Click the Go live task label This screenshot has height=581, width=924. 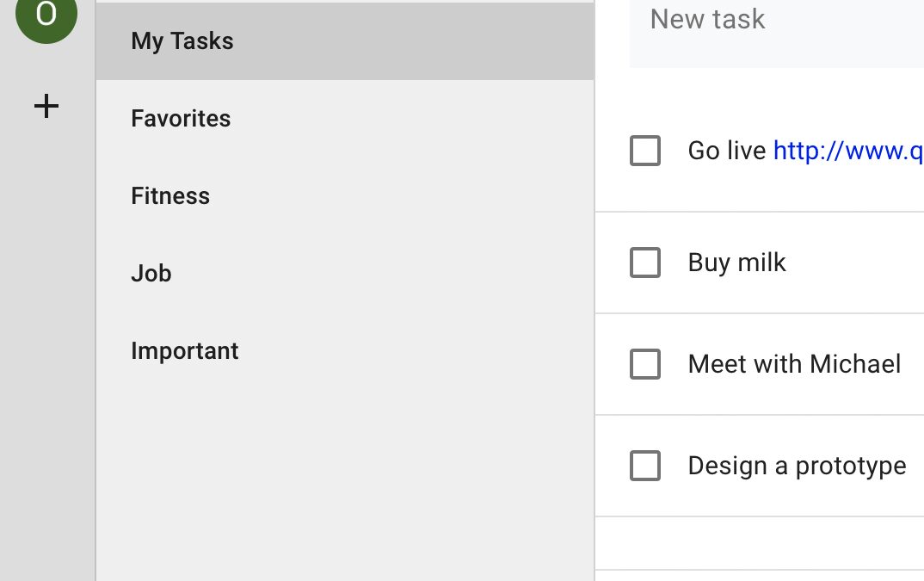click(x=725, y=151)
